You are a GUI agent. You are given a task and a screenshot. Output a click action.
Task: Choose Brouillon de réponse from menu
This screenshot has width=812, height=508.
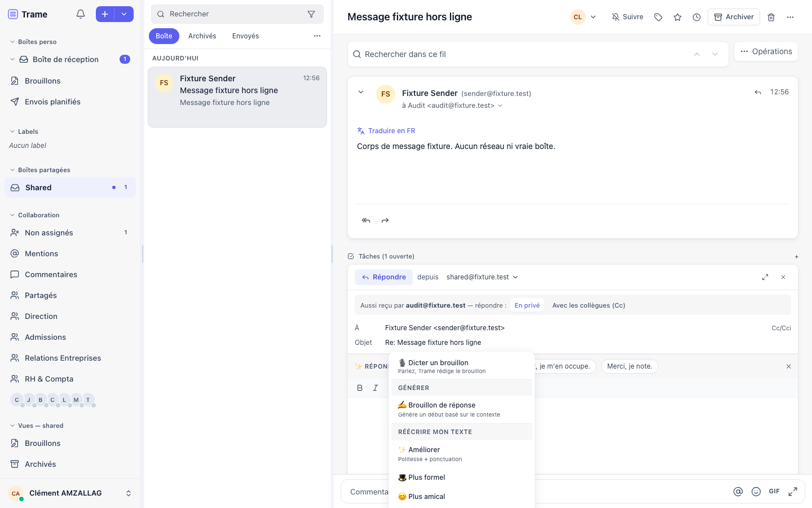[462, 409]
